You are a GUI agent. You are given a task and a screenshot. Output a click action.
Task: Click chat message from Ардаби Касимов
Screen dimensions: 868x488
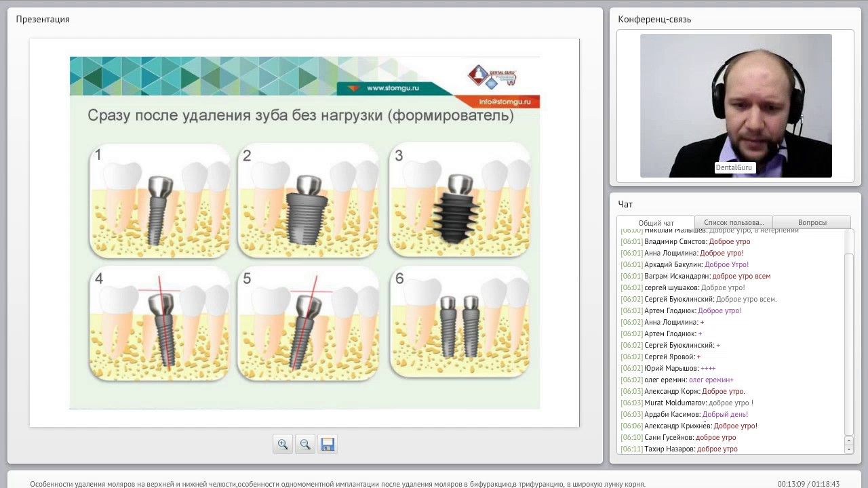(x=684, y=414)
